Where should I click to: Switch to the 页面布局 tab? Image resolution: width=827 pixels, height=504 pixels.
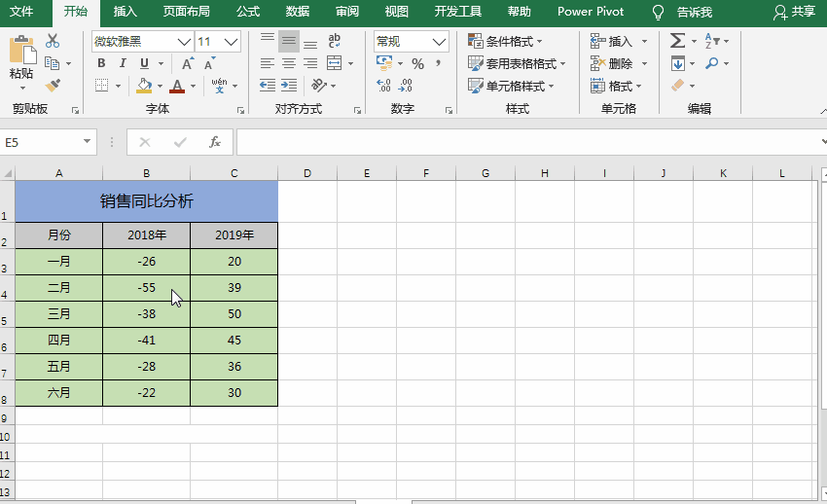click(x=186, y=12)
